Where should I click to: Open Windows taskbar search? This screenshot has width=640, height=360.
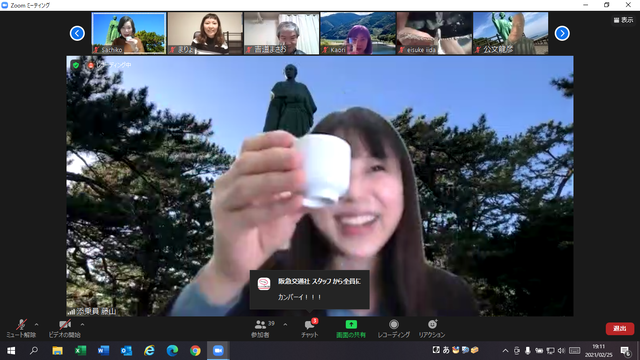tap(34, 351)
